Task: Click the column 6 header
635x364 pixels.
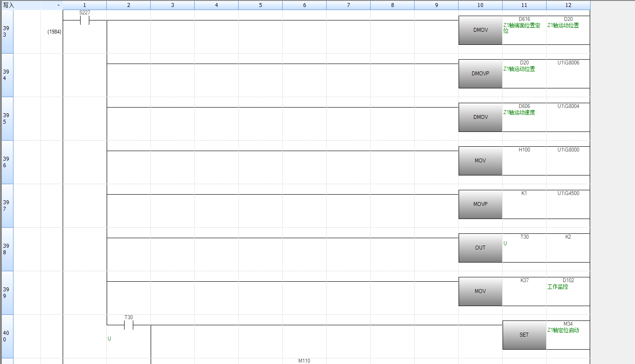Action: pyautogui.click(x=304, y=5)
